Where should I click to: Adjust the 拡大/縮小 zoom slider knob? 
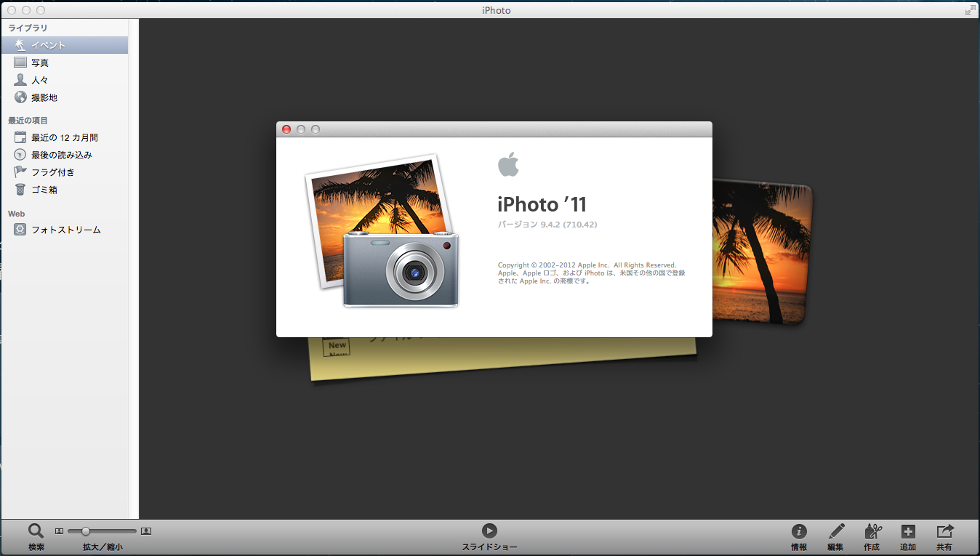click(86, 531)
